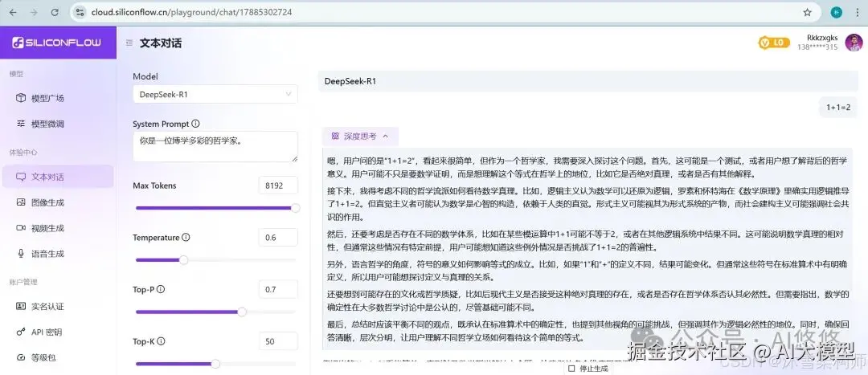The width and height of the screenshot is (868, 375).
Task: Adjust the Max Tokens slider handle
Action: (296, 208)
